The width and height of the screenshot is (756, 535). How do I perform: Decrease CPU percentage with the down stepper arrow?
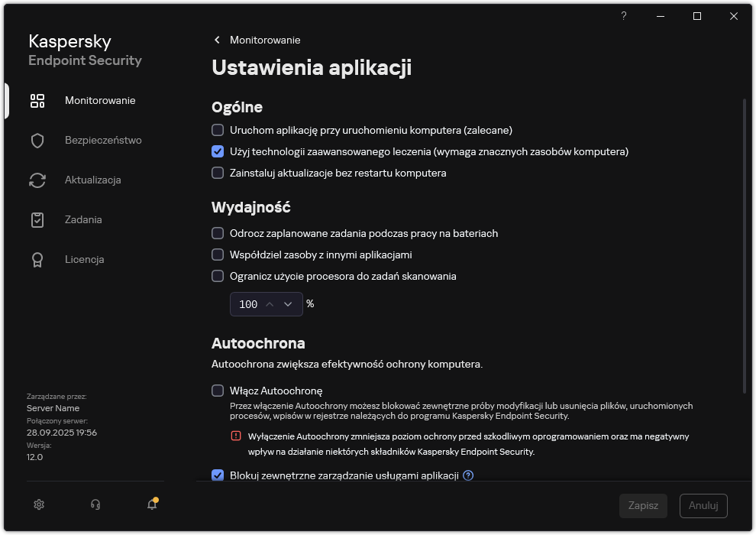tap(289, 303)
